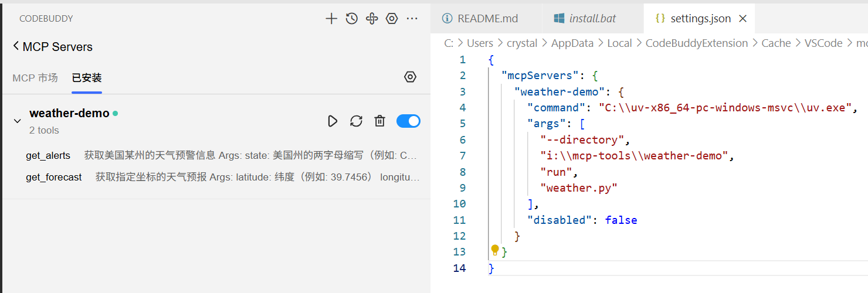
Task: Select the 已安装 tab
Action: [x=87, y=78]
